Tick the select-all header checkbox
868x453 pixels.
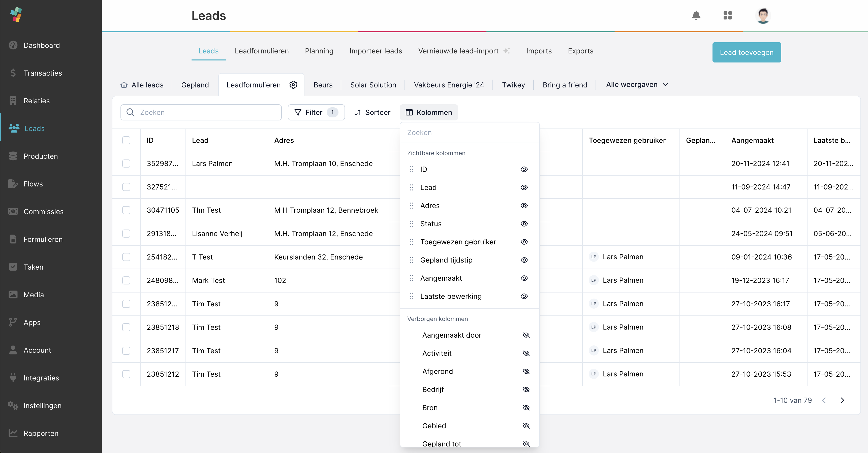click(x=126, y=140)
